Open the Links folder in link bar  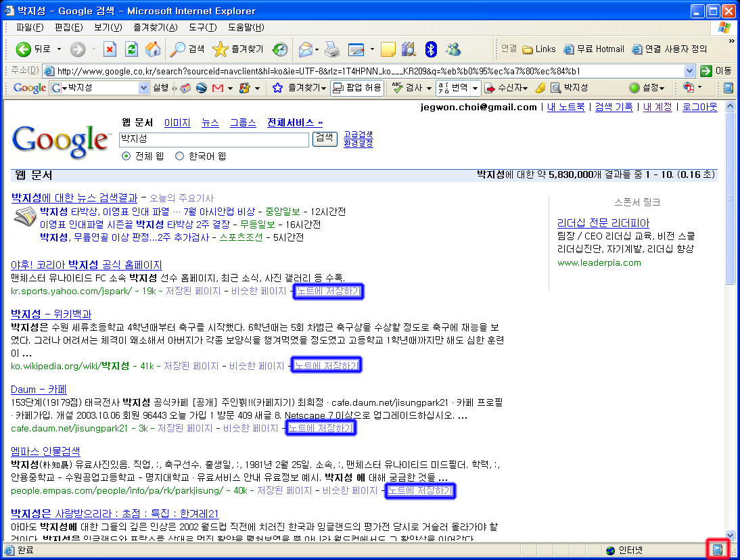pyautogui.click(x=539, y=49)
